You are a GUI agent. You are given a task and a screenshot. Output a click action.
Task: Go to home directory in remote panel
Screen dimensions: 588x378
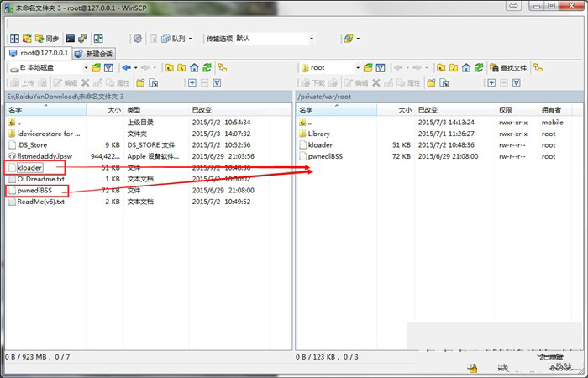coord(466,68)
